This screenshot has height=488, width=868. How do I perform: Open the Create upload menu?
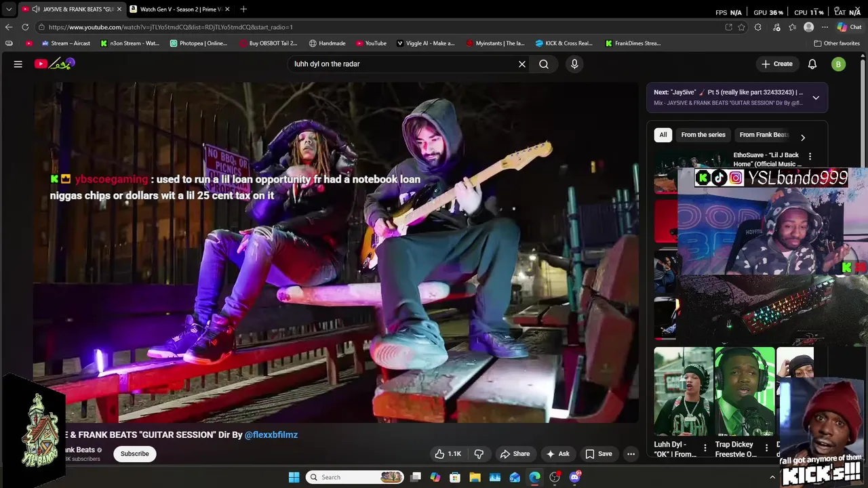777,64
